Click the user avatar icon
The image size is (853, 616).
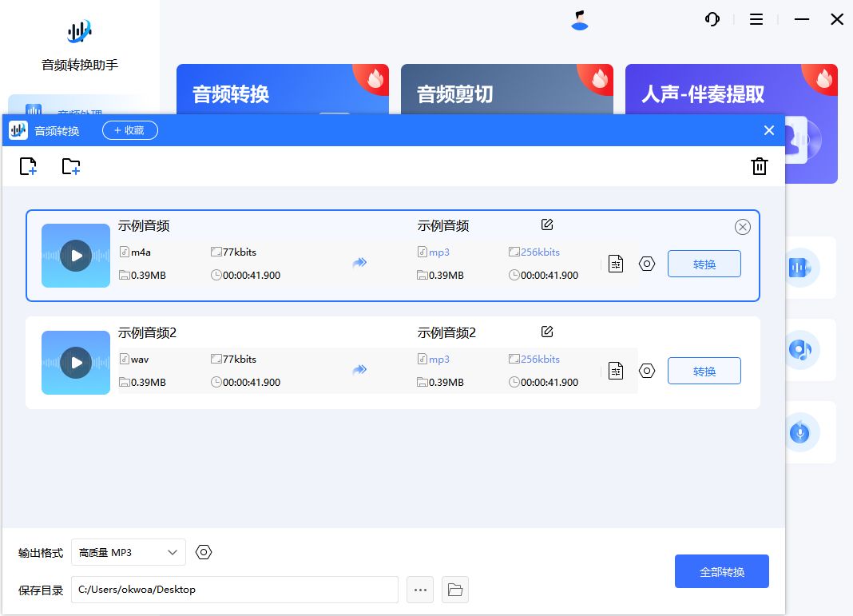580,20
